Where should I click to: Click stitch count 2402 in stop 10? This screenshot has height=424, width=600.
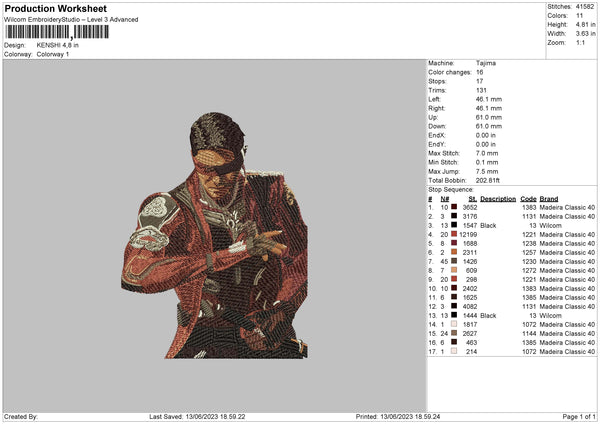pos(470,289)
